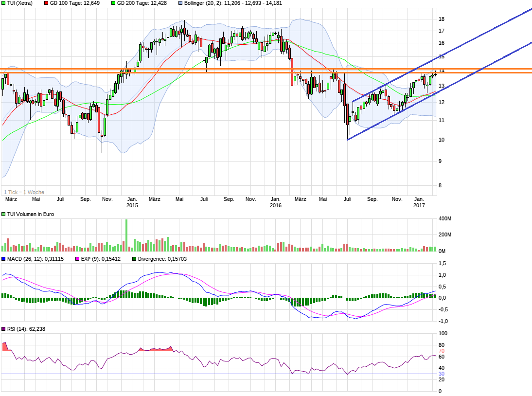Click the 400M volume axis label

(x=445, y=218)
